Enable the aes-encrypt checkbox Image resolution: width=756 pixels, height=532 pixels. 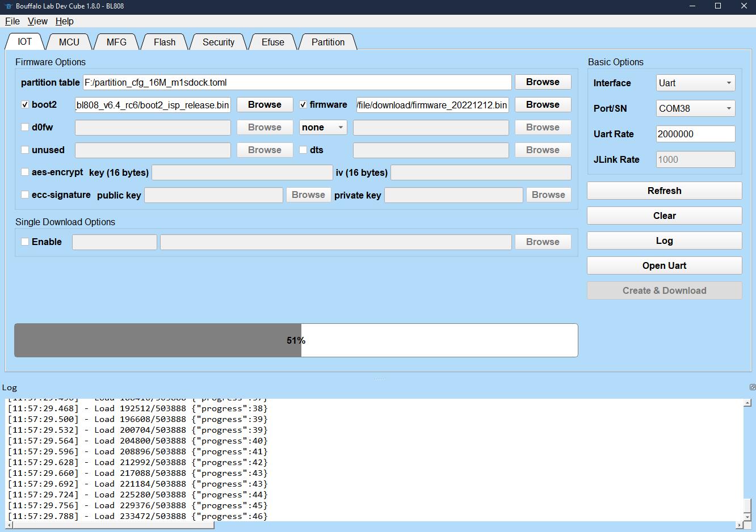[25, 172]
